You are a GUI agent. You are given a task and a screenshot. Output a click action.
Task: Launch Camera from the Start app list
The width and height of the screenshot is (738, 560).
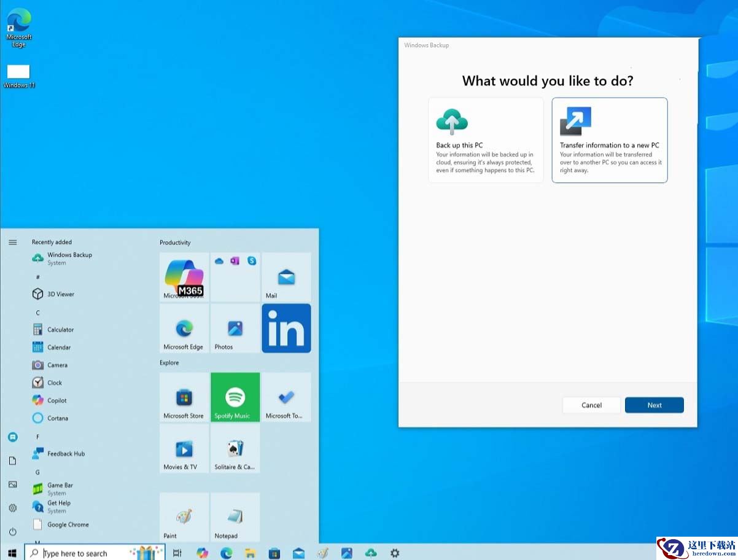pos(50,365)
